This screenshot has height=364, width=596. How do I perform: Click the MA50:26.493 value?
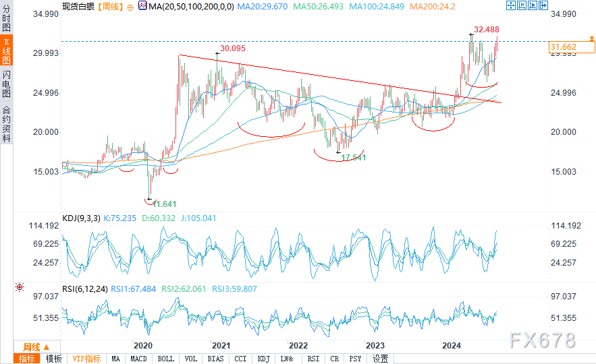[318, 7]
